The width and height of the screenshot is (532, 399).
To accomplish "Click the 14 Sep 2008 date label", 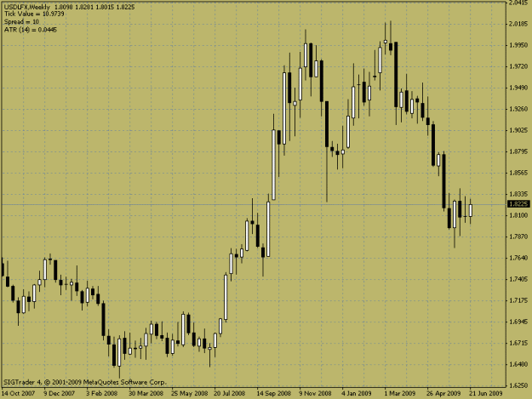I will (273, 394).
